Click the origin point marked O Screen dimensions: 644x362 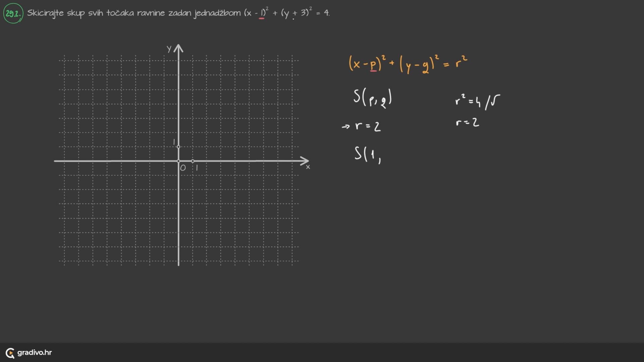pyautogui.click(x=178, y=161)
